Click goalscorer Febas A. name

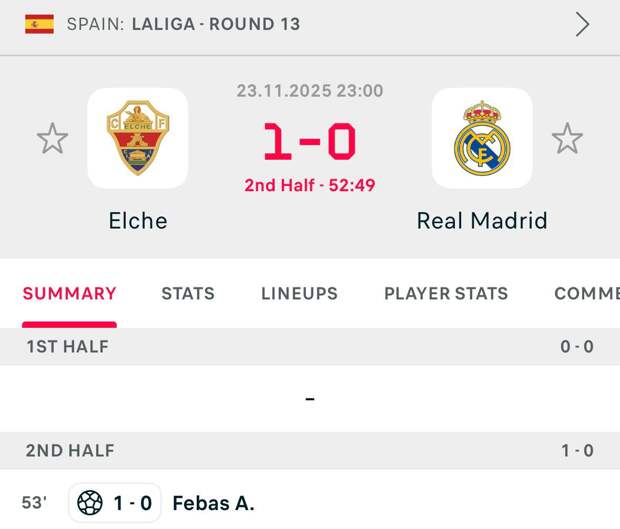(213, 503)
